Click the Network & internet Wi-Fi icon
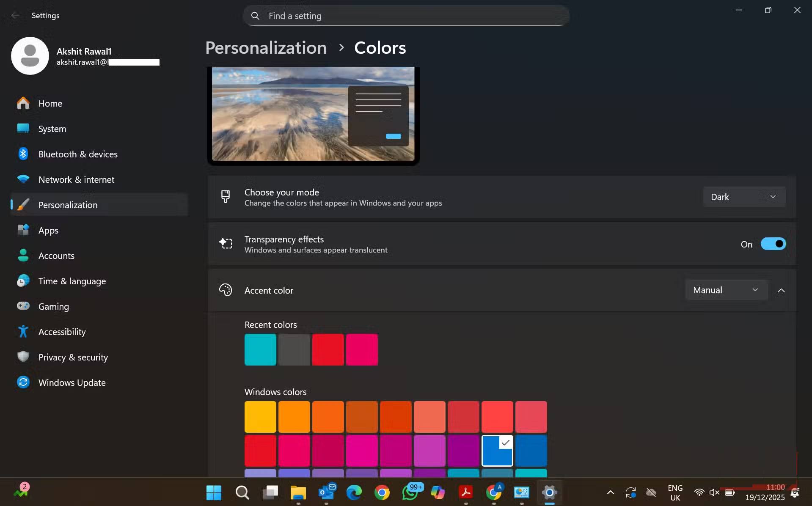 tap(23, 179)
